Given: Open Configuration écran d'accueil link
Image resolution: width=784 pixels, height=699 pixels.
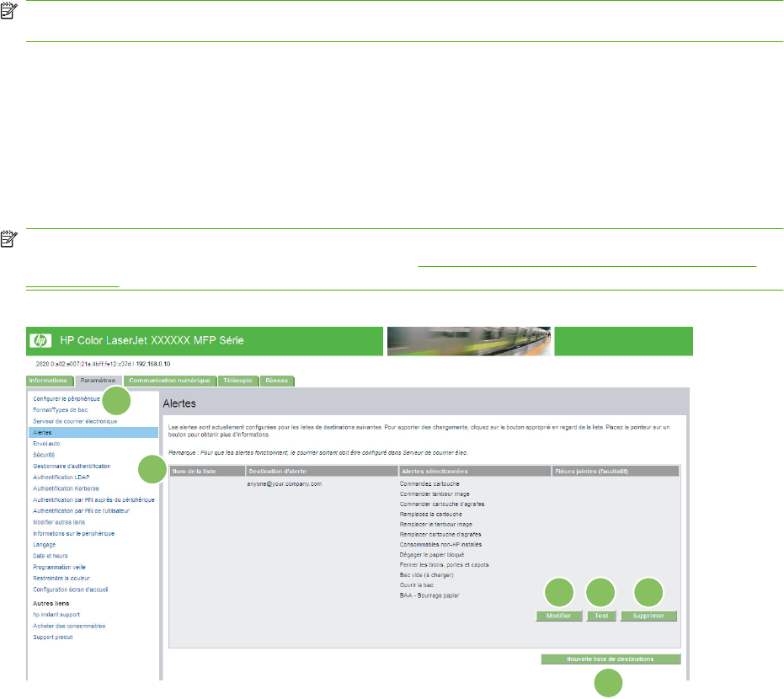Looking at the screenshot, I should click(x=71, y=590).
